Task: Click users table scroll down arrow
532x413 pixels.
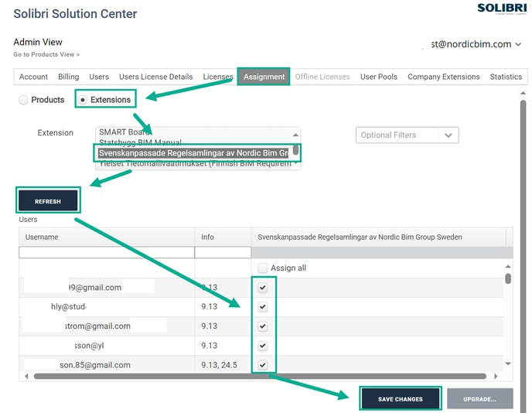Action: pos(508,364)
